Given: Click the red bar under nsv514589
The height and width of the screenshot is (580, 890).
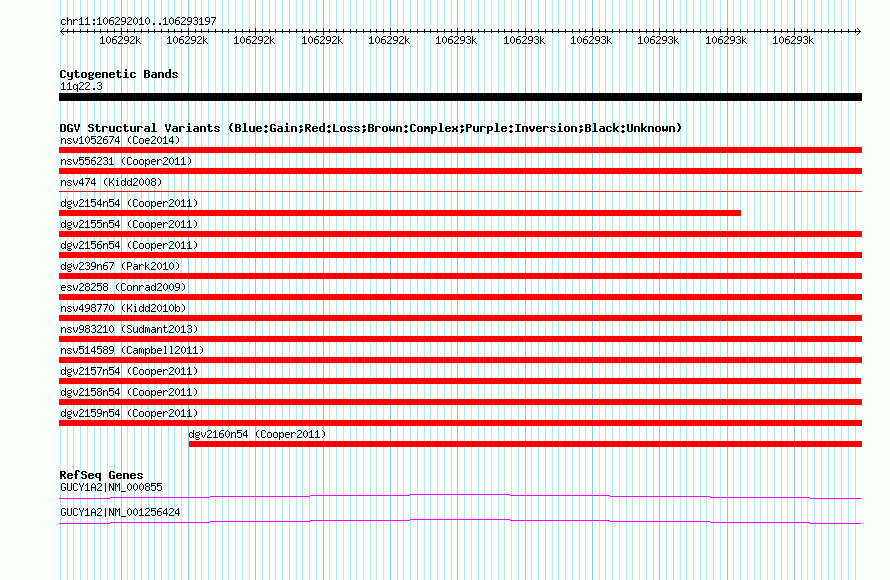Looking at the screenshot, I should point(460,360).
